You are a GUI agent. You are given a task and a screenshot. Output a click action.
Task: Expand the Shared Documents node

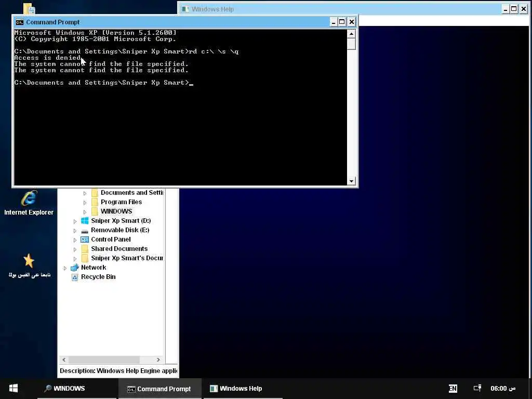coord(75,249)
